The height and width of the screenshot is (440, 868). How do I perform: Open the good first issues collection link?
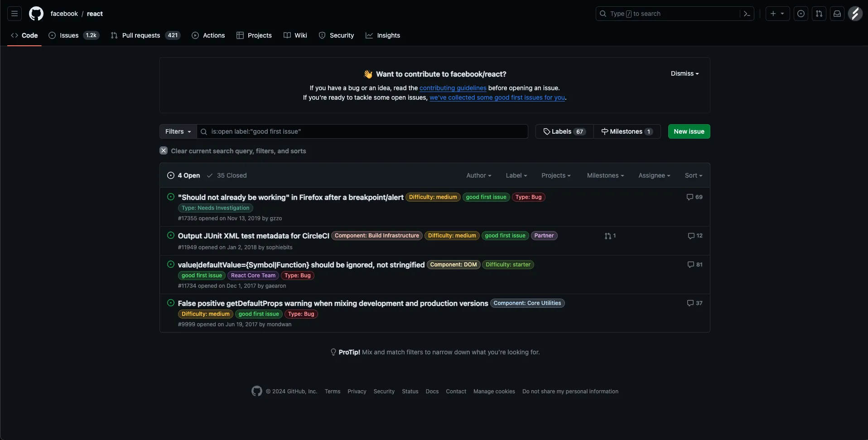click(497, 97)
